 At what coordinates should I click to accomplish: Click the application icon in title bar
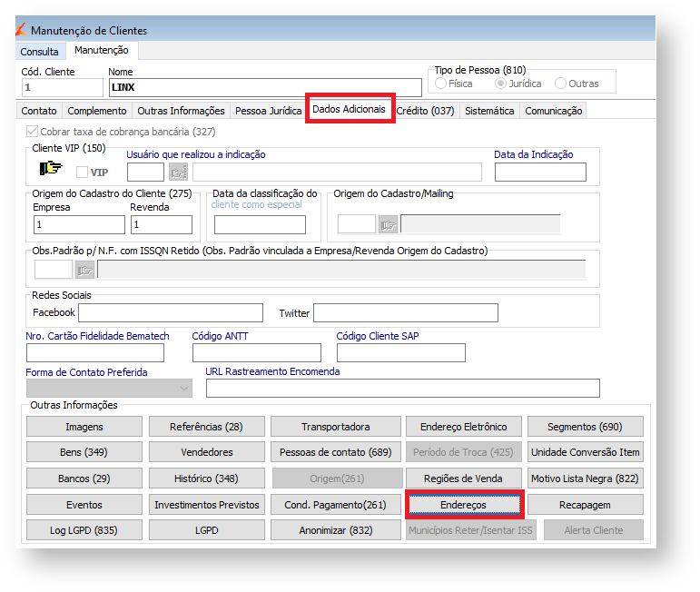20,30
